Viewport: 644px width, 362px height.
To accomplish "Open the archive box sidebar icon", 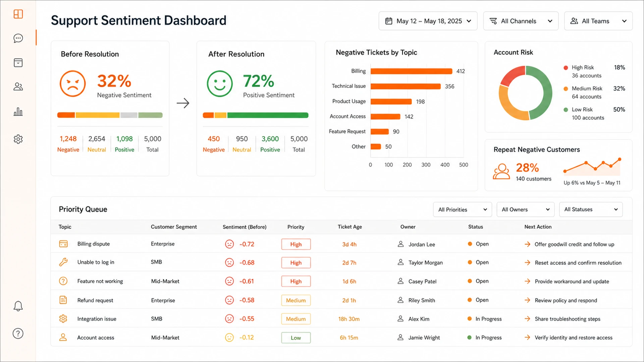I will 18,63.
